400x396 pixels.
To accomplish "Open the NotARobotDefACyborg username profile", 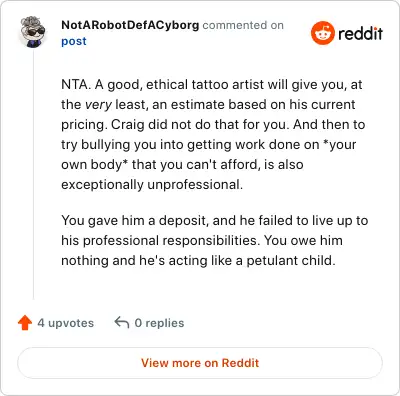I will [x=130, y=25].
